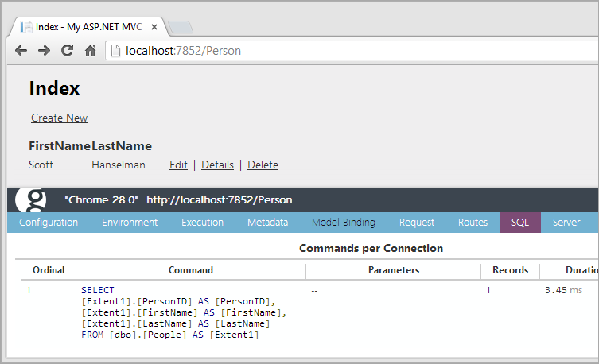Switch to Glimpse Environment tab
This screenshot has height=364, width=599.
(x=130, y=223)
